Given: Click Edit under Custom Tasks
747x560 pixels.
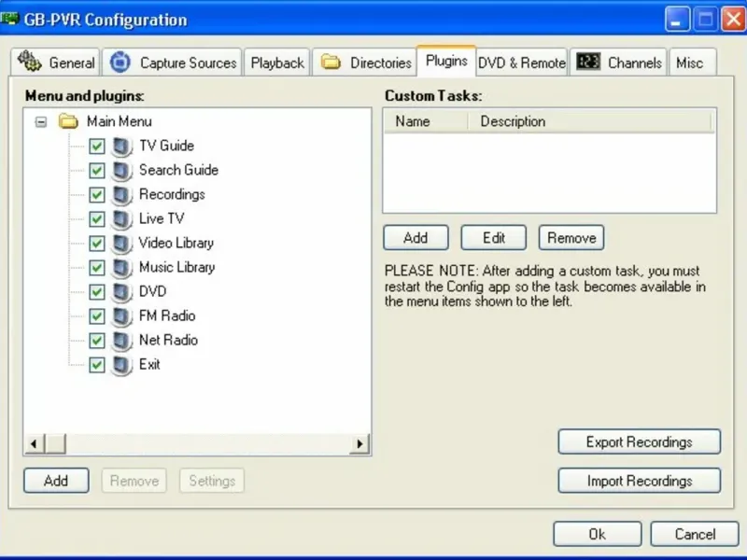Looking at the screenshot, I should pos(494,238).
